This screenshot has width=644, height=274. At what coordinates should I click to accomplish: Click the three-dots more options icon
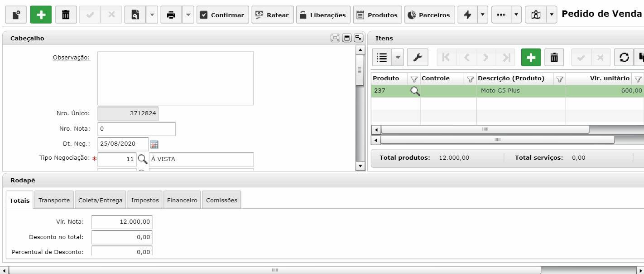tap(501, 15)
